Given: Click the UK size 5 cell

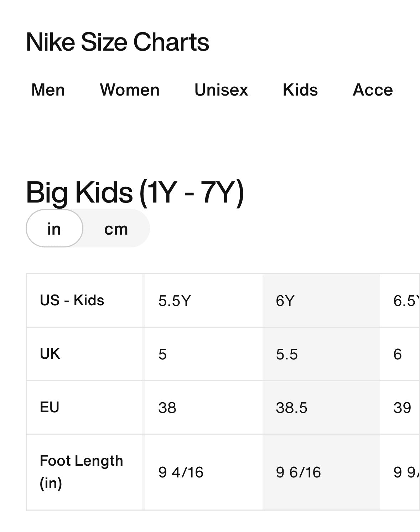Looking at the screenshot, I should (162, 354).
